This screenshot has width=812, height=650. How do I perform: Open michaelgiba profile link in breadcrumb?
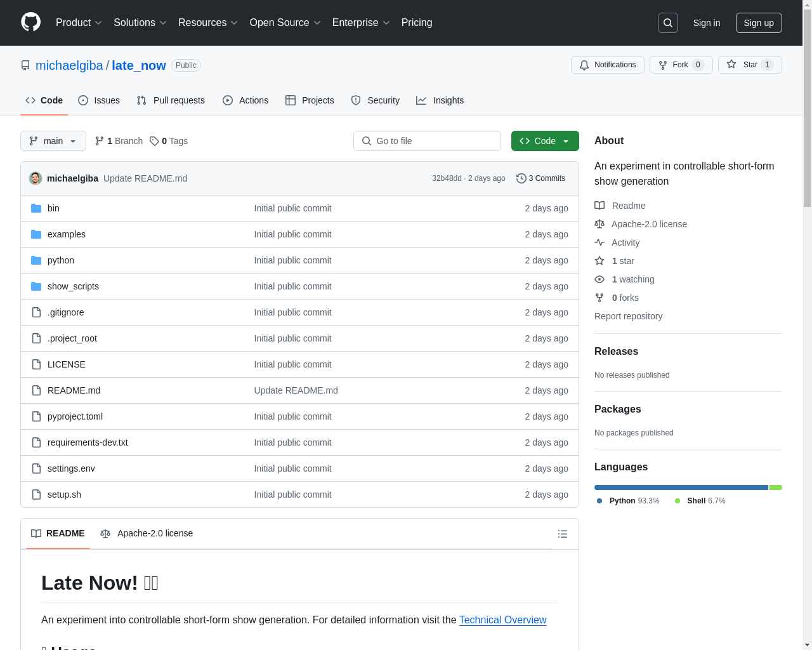(69, 65)
